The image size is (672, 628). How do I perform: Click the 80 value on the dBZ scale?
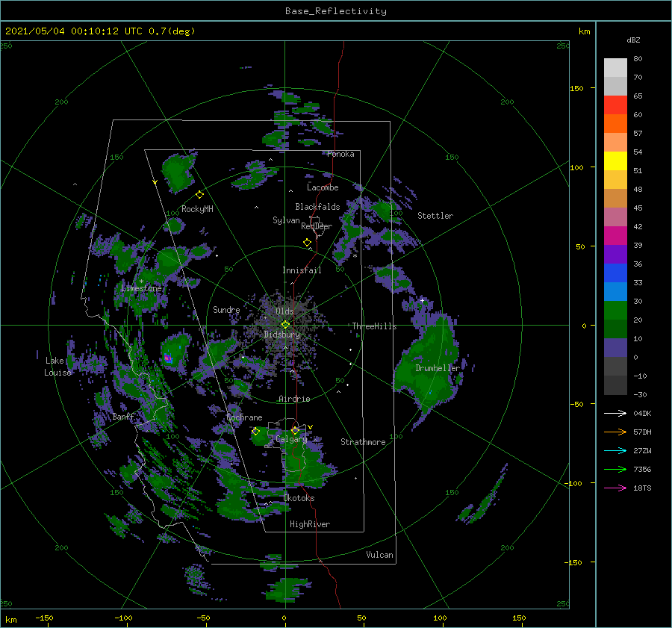tap(638, 59)
